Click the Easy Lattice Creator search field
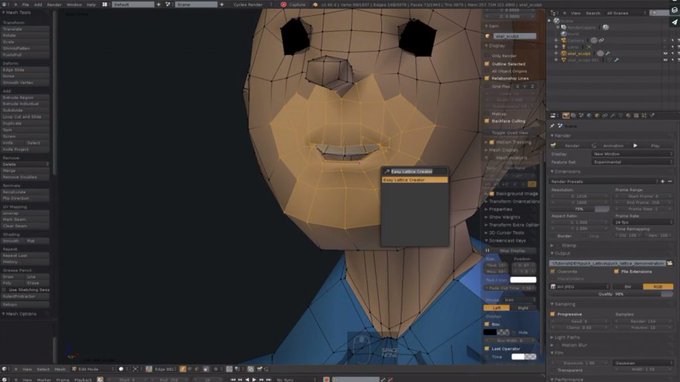The image size is (680, 382). pos(415,171)
